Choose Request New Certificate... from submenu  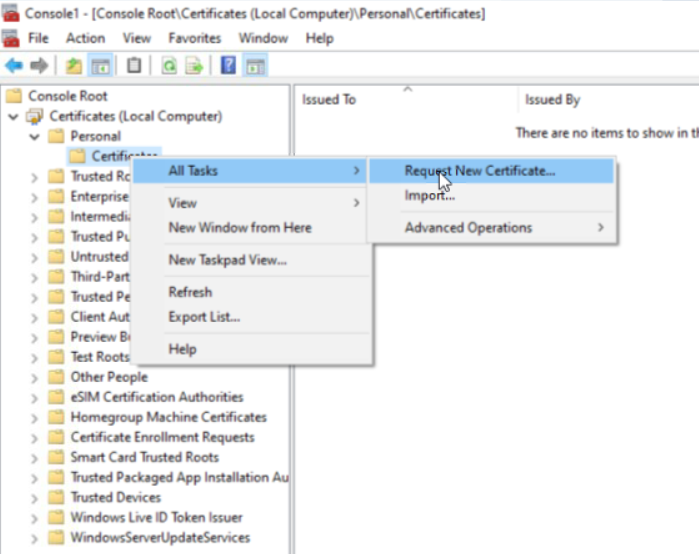coord(491,171)
